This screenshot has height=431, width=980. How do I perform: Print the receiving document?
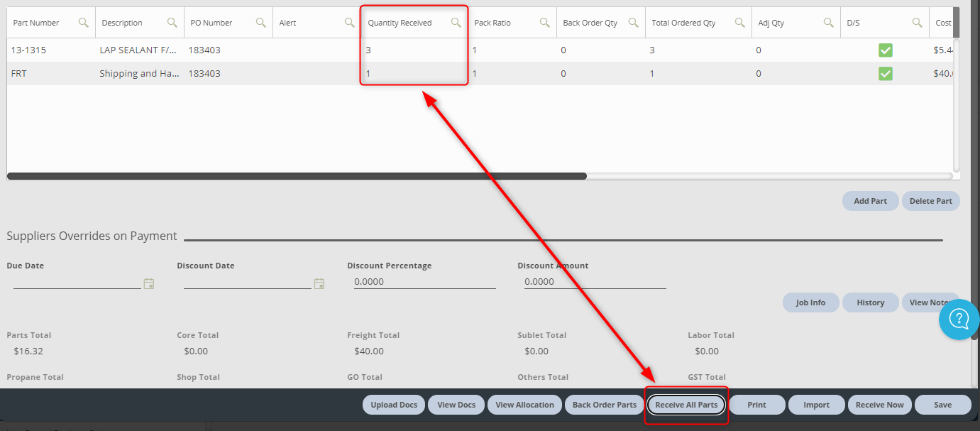[757, 405]
